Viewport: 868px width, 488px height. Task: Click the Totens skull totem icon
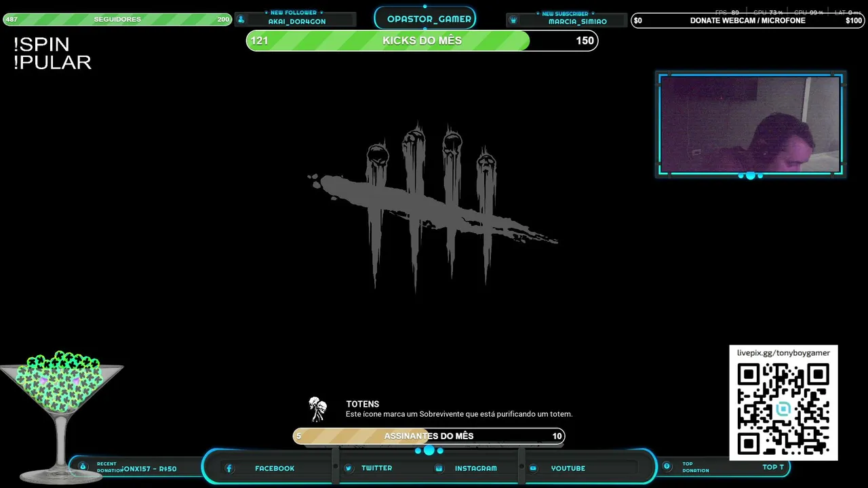(x=317, y=409)
